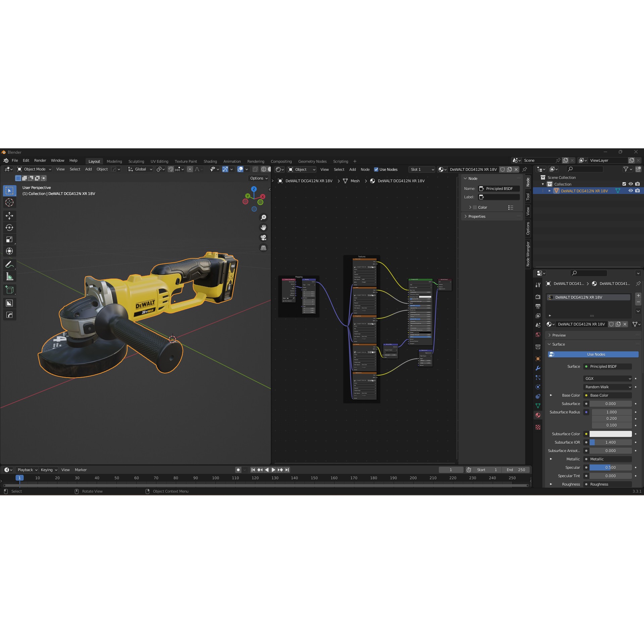Screen dimensions: 644x644
Task: Adjust the Subsurface IOR 1.400 slider
Action: (x=611, y=442)
